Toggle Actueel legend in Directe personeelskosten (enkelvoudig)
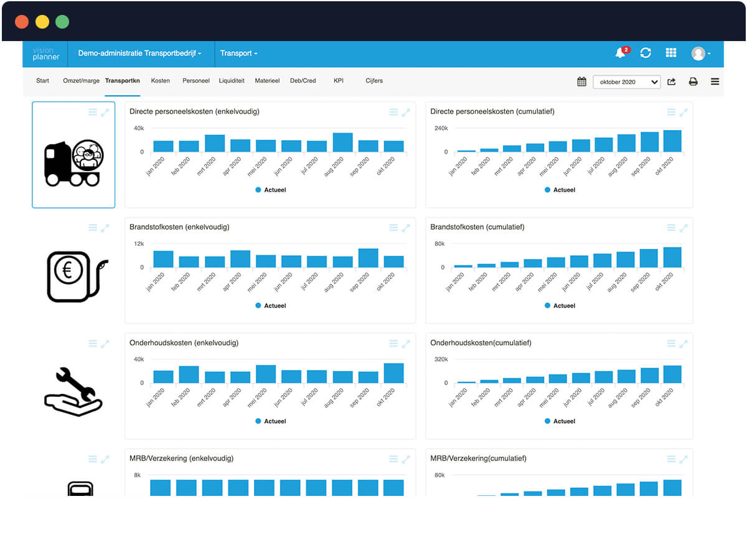The height and width of the screenshot is (560, 747). click(270, 190)
